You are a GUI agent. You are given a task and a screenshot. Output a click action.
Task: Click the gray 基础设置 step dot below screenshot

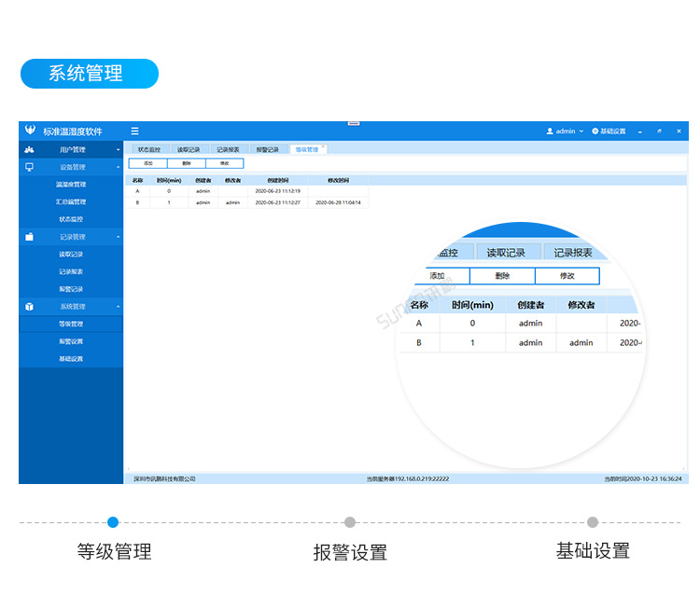point(593,522)
